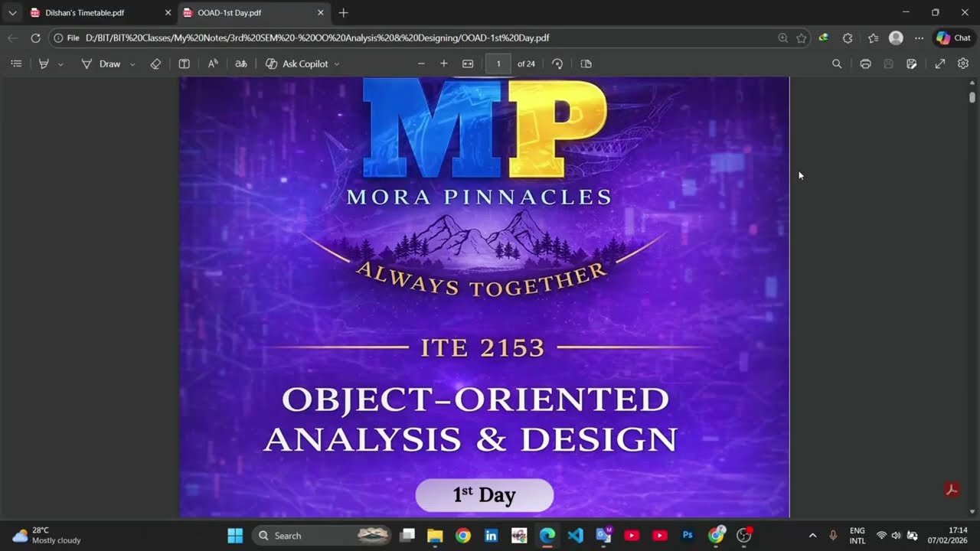This screenshot has width=980, height=551.
Task: Open Visual Studio Code from taskbar
Action: coord(575,536)
